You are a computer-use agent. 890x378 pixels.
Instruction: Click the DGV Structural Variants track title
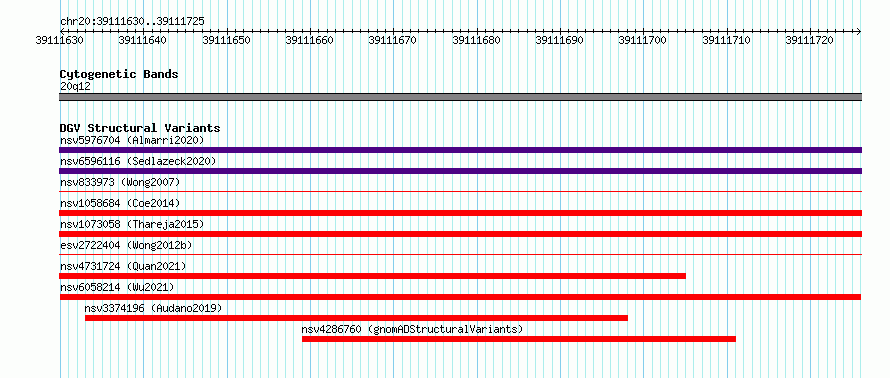[x=140, y=128]
